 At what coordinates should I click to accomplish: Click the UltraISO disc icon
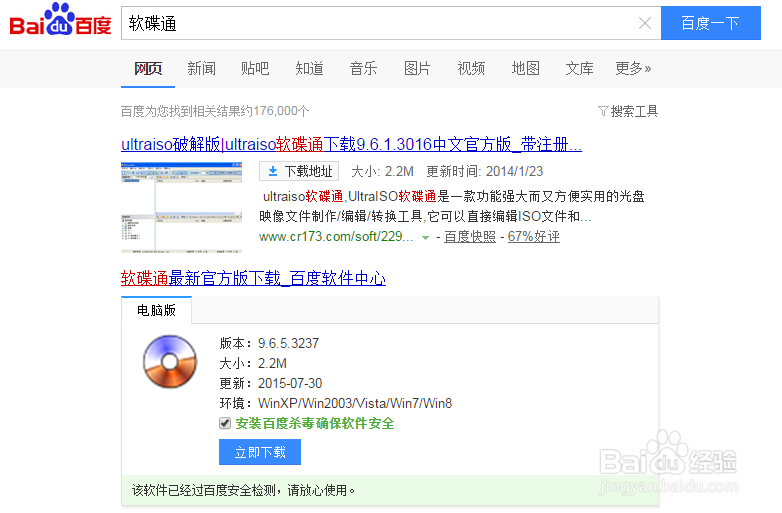pyautogui.click(x=170, y=362)
